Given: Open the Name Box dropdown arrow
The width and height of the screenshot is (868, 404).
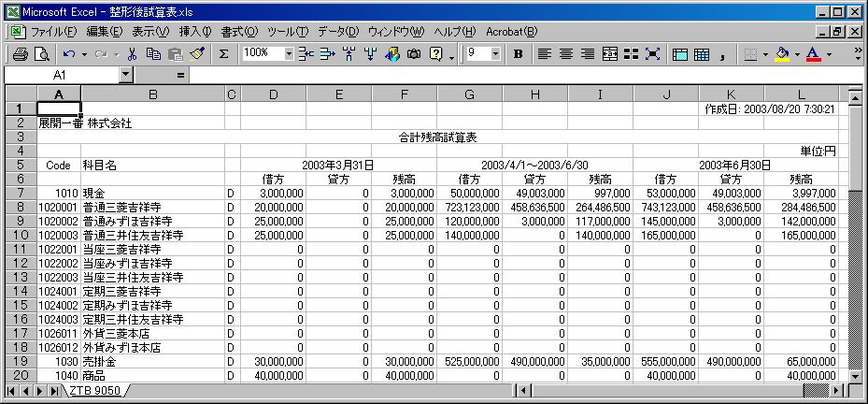Looking at the screenshot, I should (126, 74).
